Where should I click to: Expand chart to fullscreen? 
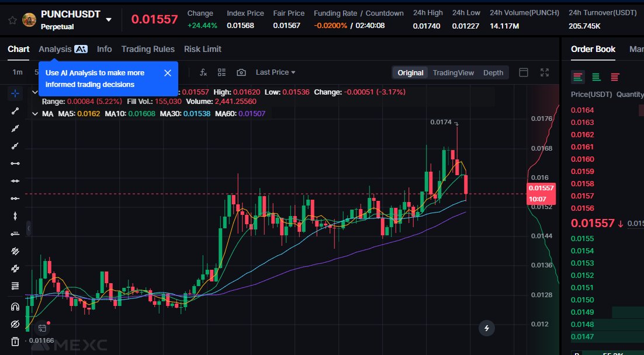[545, 72]
